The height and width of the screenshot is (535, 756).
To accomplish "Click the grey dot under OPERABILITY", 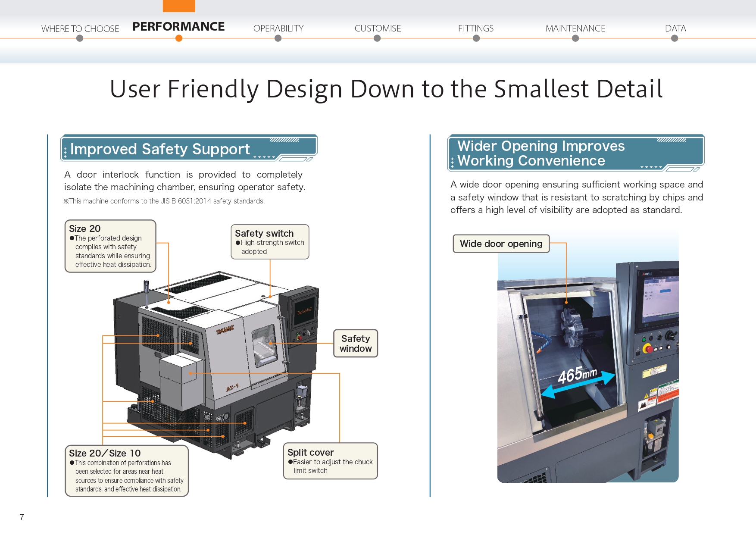I will click(x=278, y=38).
